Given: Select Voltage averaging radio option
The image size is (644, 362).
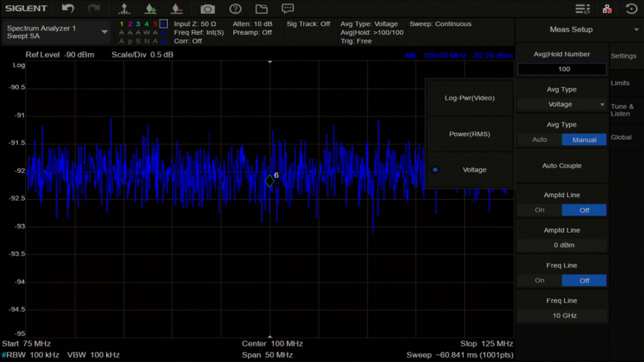Looking at the screenshot, I should click(470, 169).
